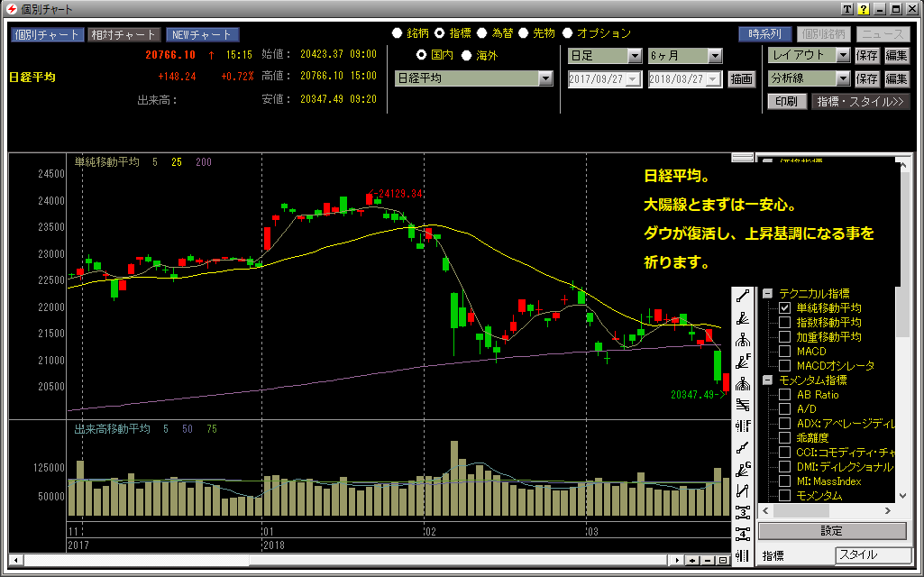Enable the 加重移動平均 checkbox

[784, 336]
